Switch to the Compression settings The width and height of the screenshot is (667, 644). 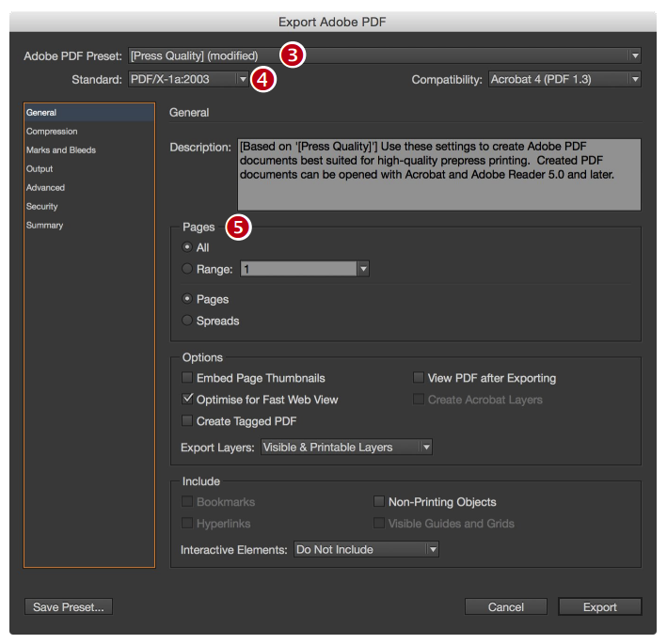point(89,132)
